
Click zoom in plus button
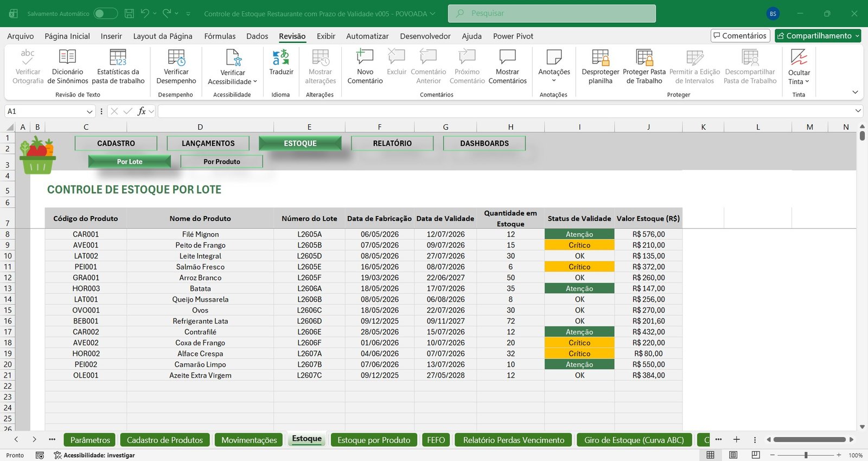click(x=839, y=455)
